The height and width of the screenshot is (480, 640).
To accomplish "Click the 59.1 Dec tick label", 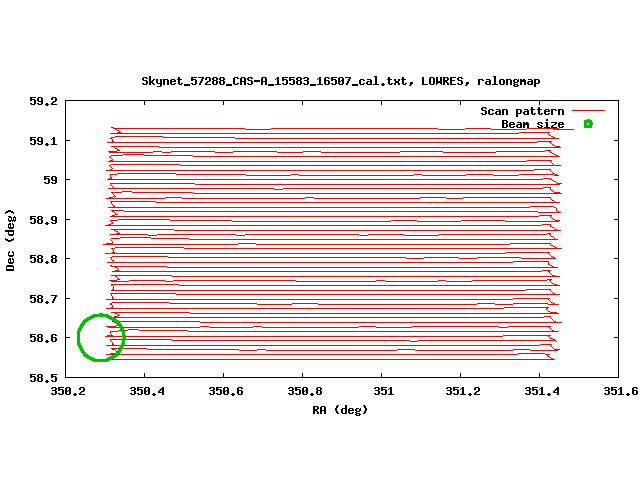I will click(43, 141).
